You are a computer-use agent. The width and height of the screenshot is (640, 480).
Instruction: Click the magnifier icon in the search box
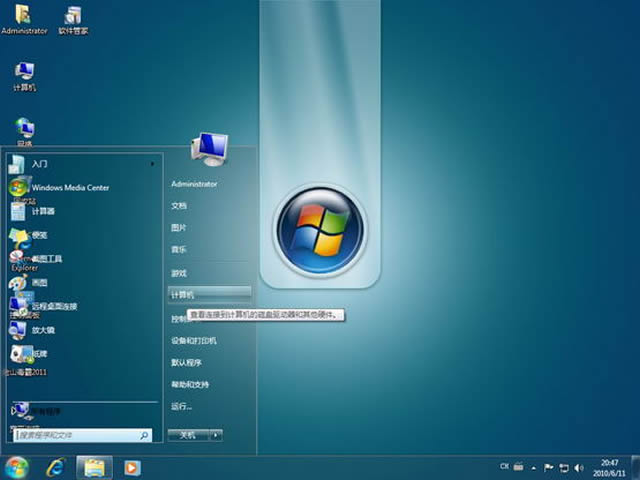click(144, 436)
